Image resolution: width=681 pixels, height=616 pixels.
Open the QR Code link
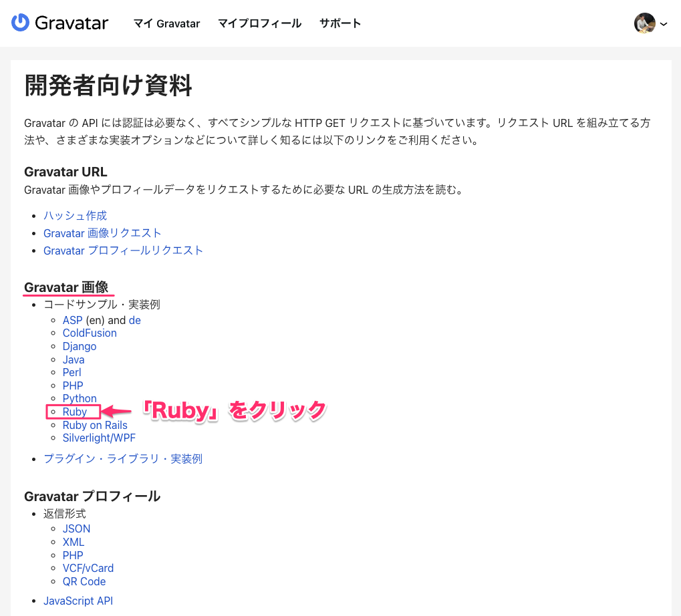click(x=84, y=582)
